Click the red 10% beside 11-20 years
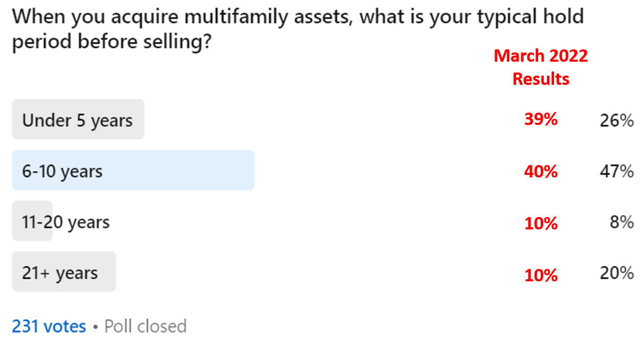Image resolution: width=644 pixels, height=341 pixels. (x=541, y=223)
